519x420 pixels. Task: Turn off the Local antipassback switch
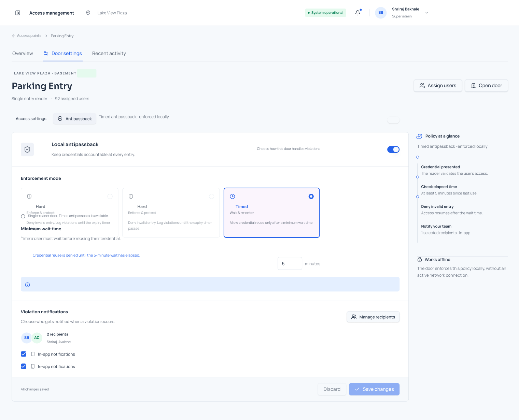tap(393, 149)
